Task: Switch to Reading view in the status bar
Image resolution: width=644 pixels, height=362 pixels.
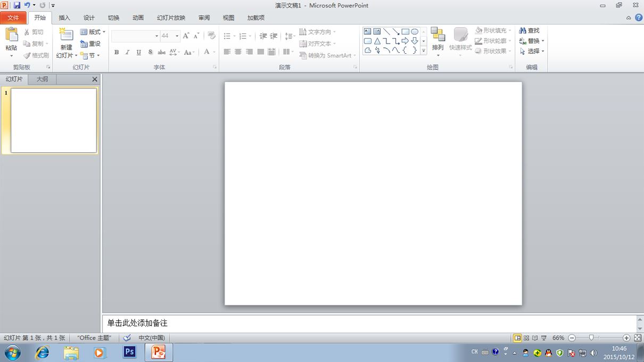Action: point(535,338)
